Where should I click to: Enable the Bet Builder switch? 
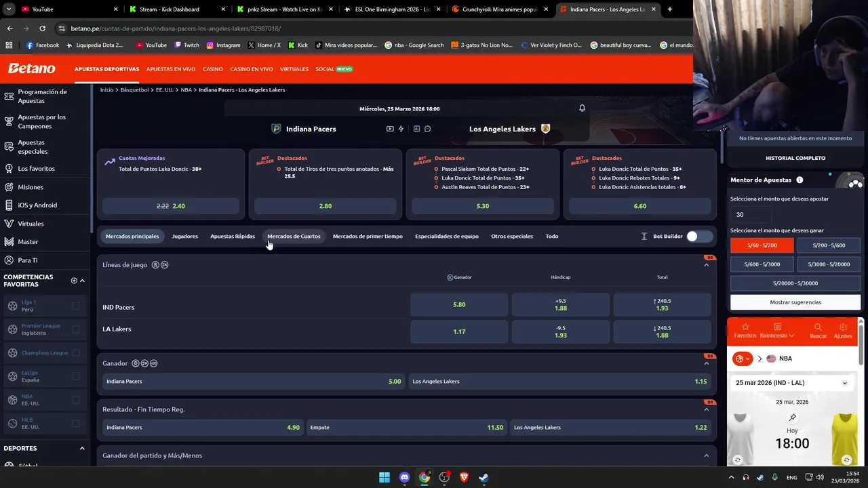tap(699, 237)
